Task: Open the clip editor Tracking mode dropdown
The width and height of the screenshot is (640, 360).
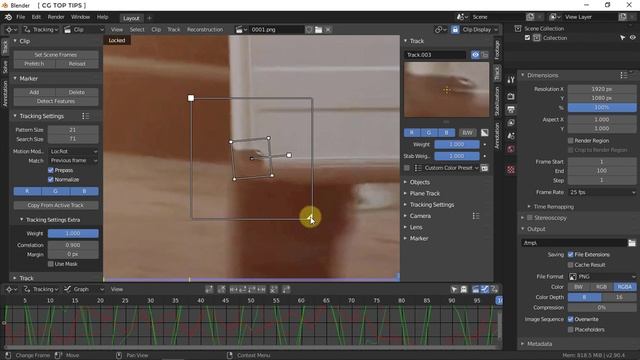Action: coord(40,29)
